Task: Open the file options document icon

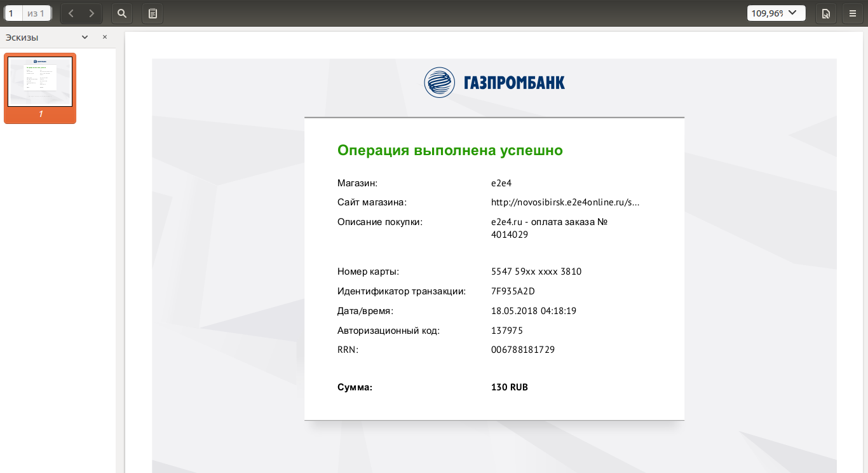Action: coord(826,13)
